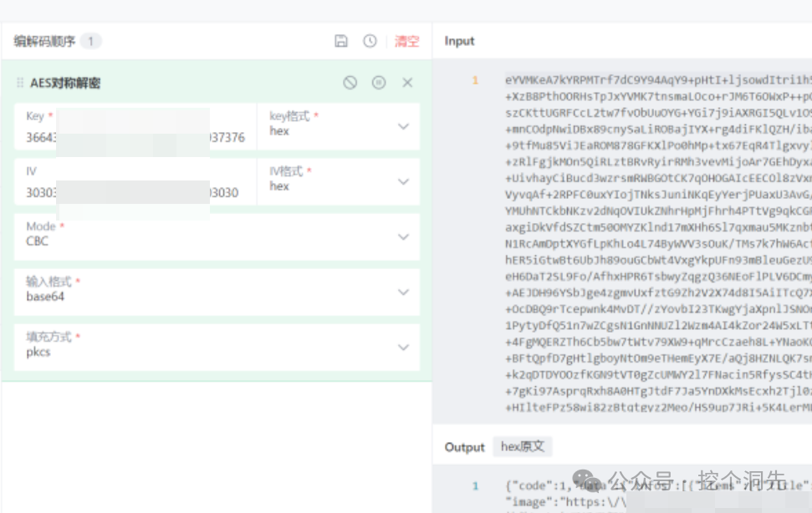This screenshot has height=513, width=812.
Task: Click the save icon in the header
Action: [340, 41]
